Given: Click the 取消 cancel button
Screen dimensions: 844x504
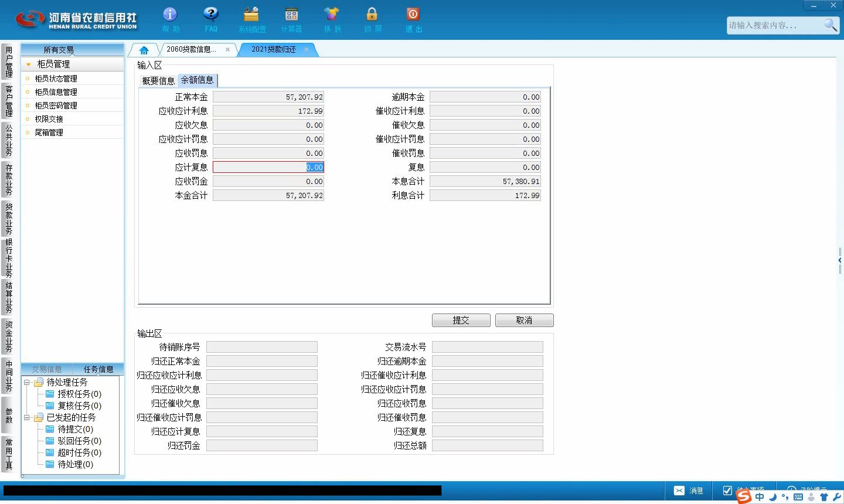Looking at the screenshot, I should click(524, 320).
